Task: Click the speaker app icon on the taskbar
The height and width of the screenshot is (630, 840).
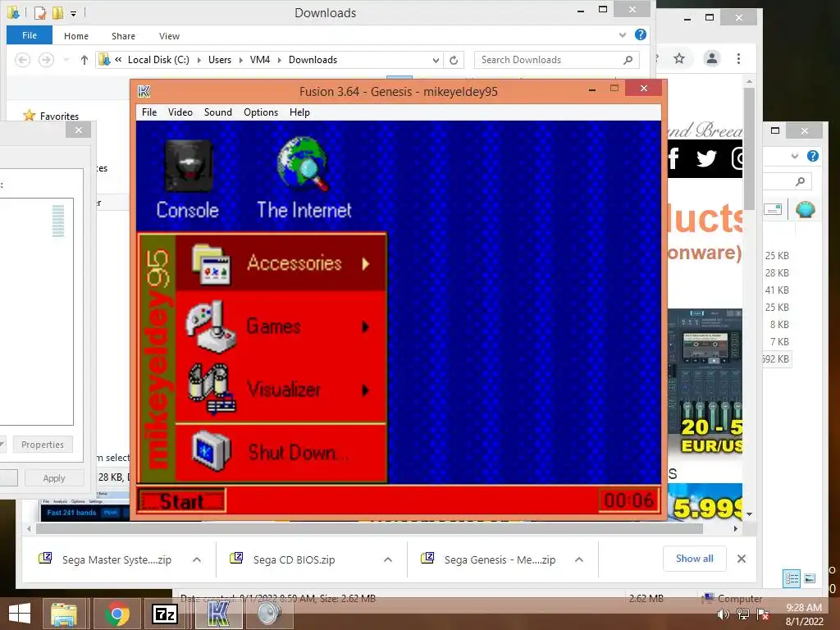Action: [x=269, y=614]
